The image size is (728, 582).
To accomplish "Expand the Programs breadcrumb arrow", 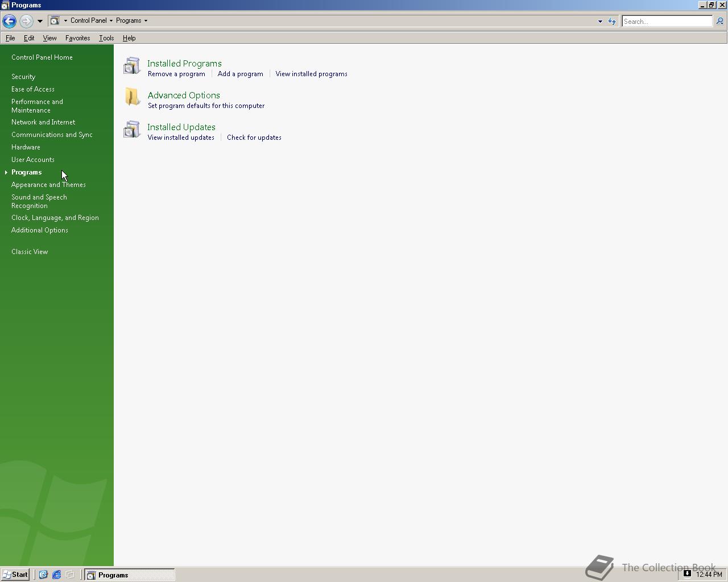I will 146,20.
